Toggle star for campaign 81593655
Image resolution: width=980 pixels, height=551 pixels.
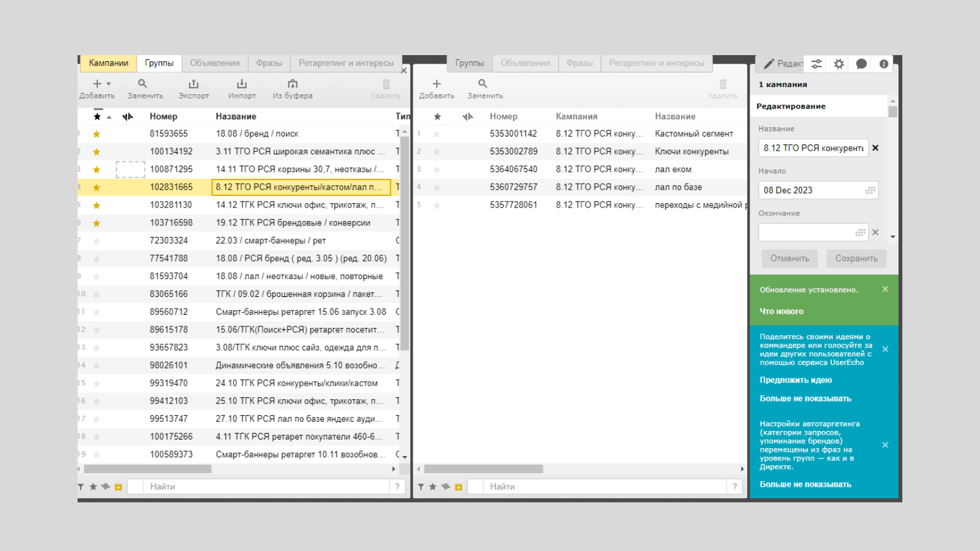click(x=97, y=134)
